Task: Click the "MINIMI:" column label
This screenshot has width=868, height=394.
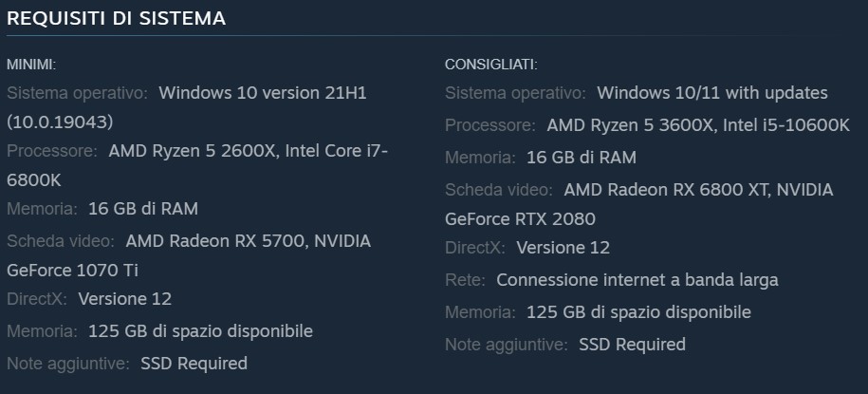Action: pos(31,65)
